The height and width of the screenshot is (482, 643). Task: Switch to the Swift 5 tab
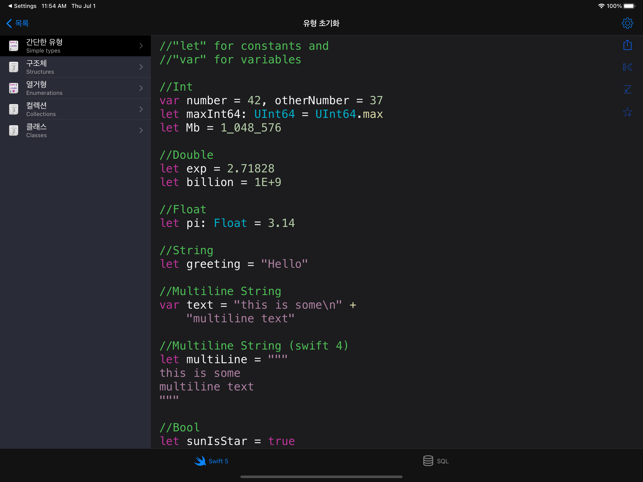[211, 461]
